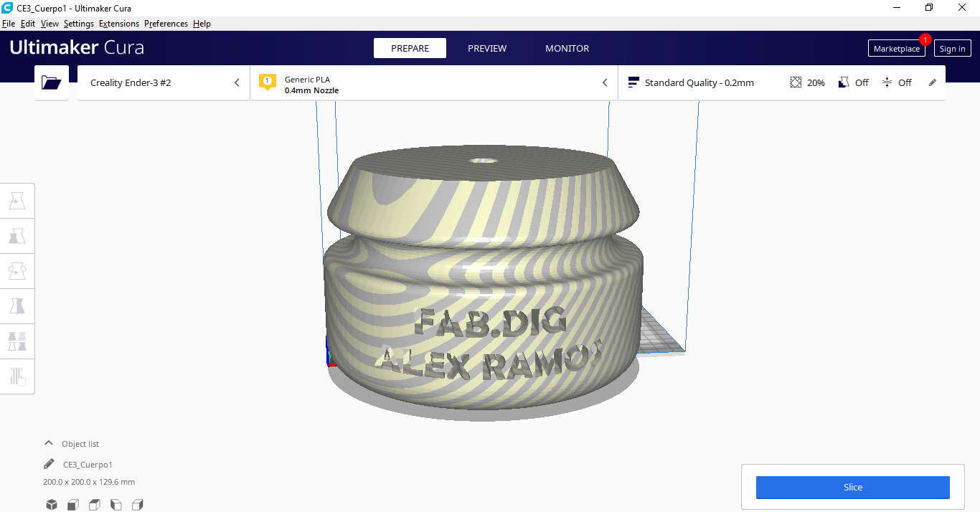The height and width of the screenshot is (512, 980).
Task: Switch to the MONITOR stage tab
Action: (x=567, y=48)
